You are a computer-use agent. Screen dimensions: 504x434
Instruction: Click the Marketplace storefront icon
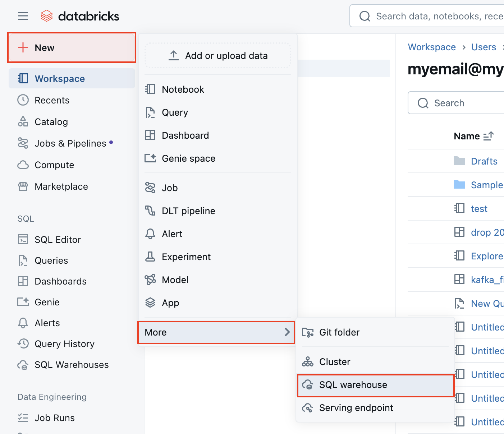pos(23,186)
